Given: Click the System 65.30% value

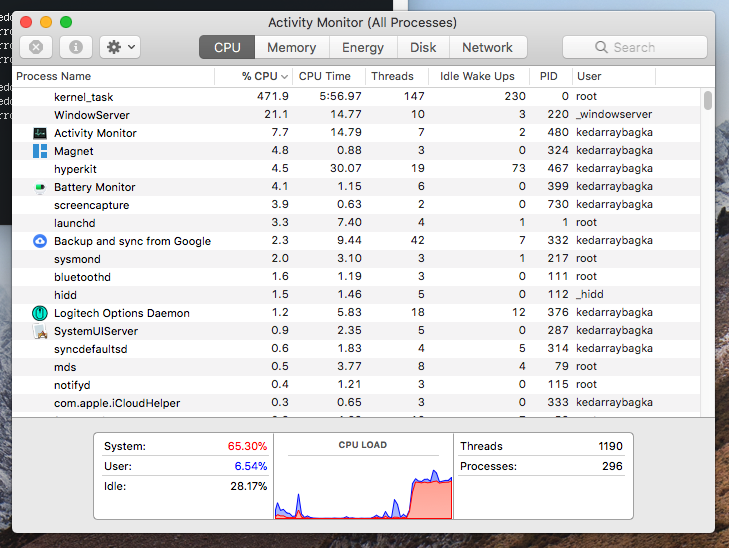Looking at the screenshot, I should click(247, 446).
